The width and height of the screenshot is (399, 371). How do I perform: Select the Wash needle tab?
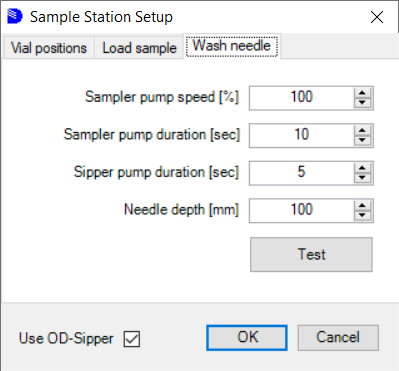click(x=232, y=46)
